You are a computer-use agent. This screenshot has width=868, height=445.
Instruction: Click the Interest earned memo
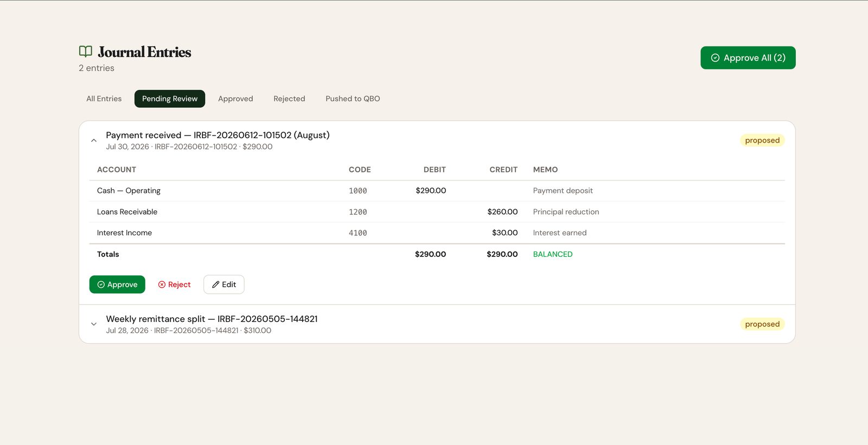[x=559, y=233]
